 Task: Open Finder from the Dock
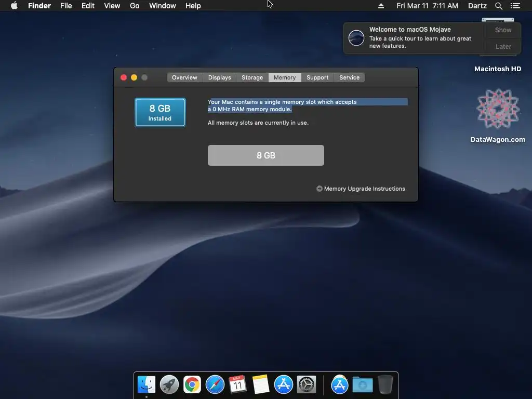pyautogui.click(x=146, y=385)
